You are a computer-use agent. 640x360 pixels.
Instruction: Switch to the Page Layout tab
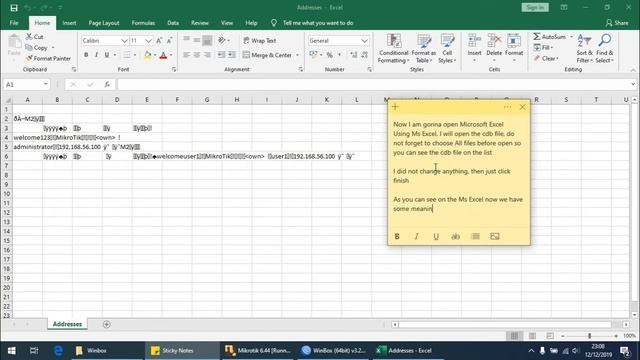point(104,23)
